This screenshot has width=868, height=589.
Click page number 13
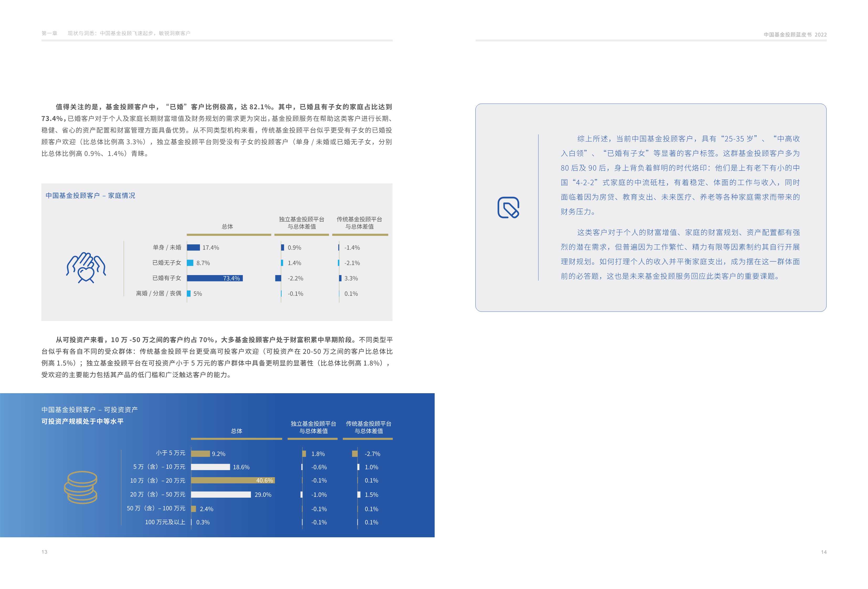click(x=44, y=552)
